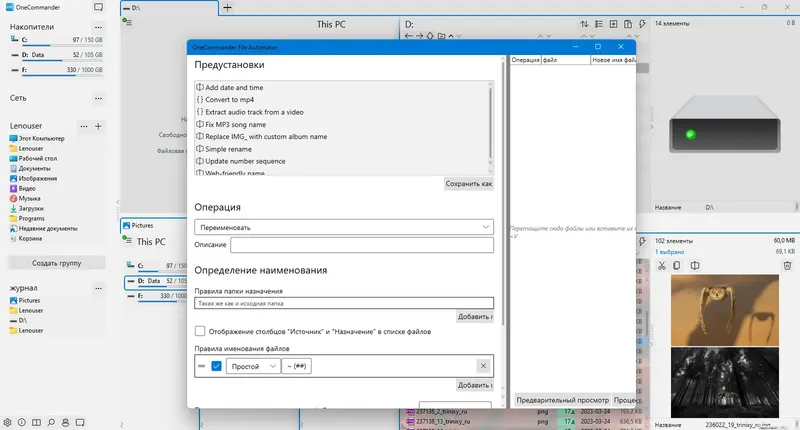The image size is (800, 430).
Task: Click the delete trash icon in preview panel
Action: tap(787, 265)
